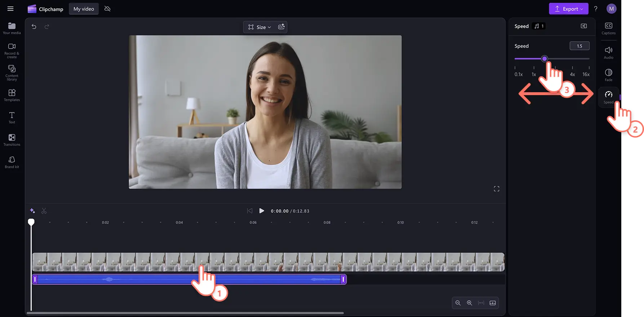Click the redo arrow icon

coord(47,27)
